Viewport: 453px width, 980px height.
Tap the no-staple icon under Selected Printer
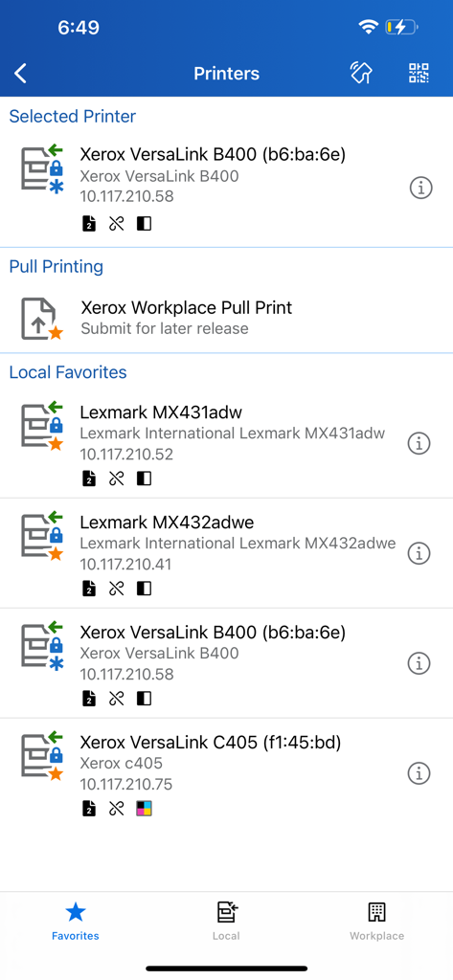117,223
